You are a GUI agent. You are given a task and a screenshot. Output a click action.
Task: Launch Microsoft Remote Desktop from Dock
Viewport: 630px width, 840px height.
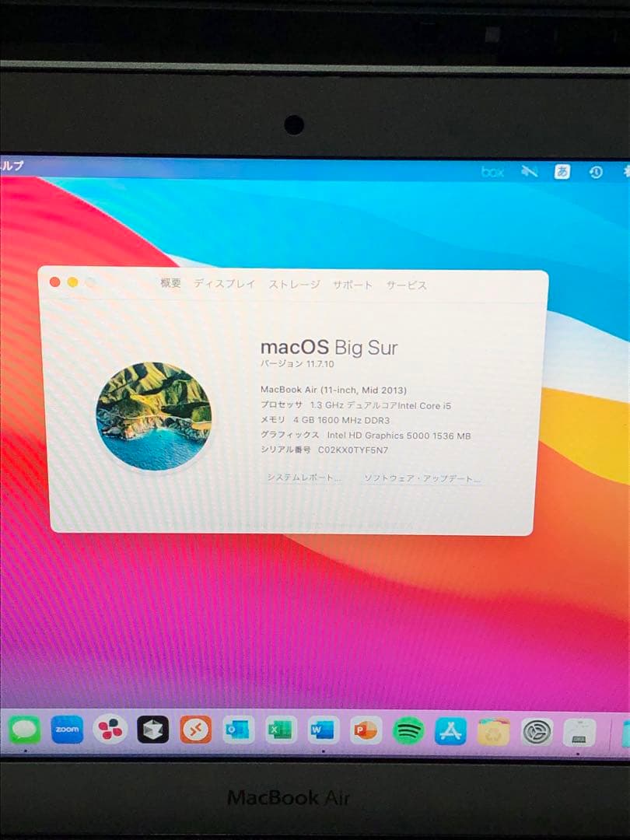(x=195, y=730)
